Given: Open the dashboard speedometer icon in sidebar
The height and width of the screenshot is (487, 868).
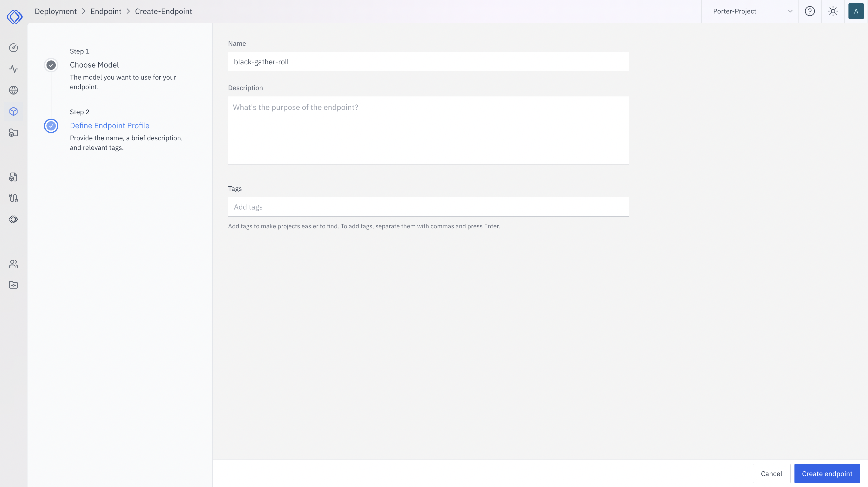Looking at the screenshot, I should [x=14, y=47].
